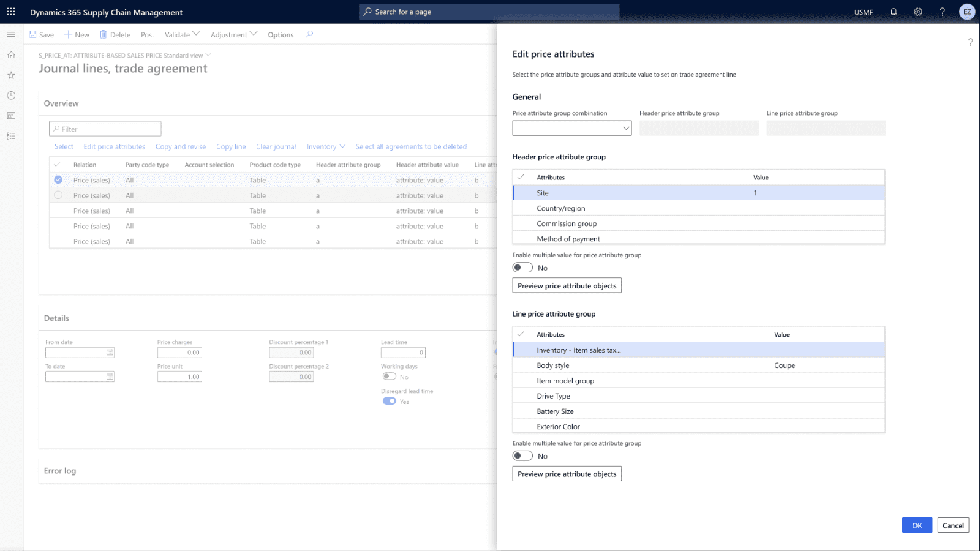Click header Preview price attribute objects button
This screenshot has height=551, width=980.
coord(567,286)
